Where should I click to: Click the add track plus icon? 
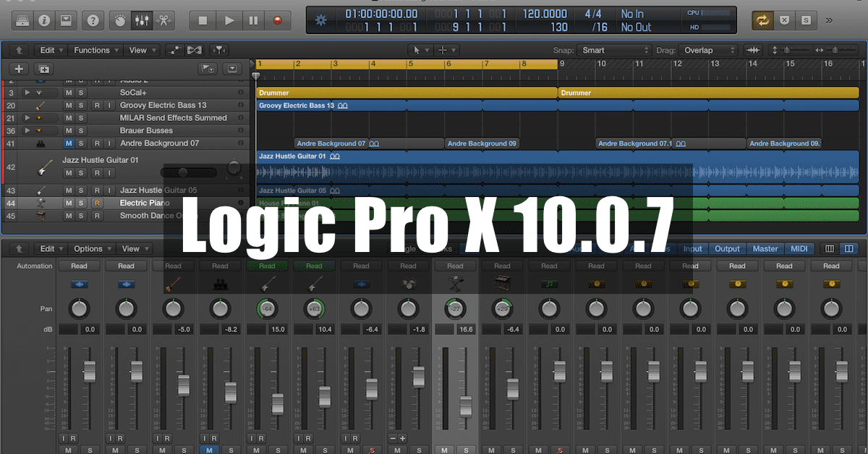tap(19, 69)
